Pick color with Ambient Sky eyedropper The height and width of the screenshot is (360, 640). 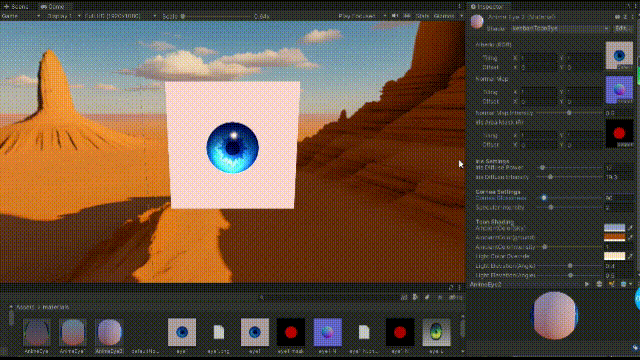pyautogui.click(x=630, y=227)
